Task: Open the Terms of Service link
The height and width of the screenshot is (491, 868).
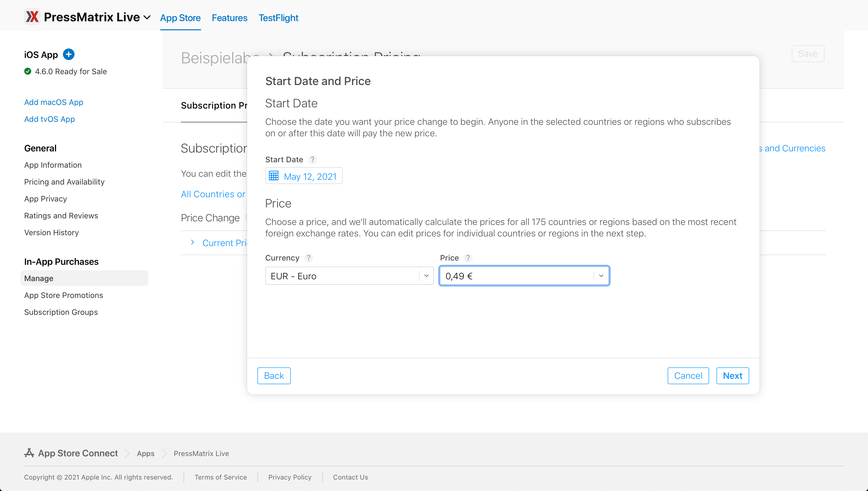Action: (221, 477)
